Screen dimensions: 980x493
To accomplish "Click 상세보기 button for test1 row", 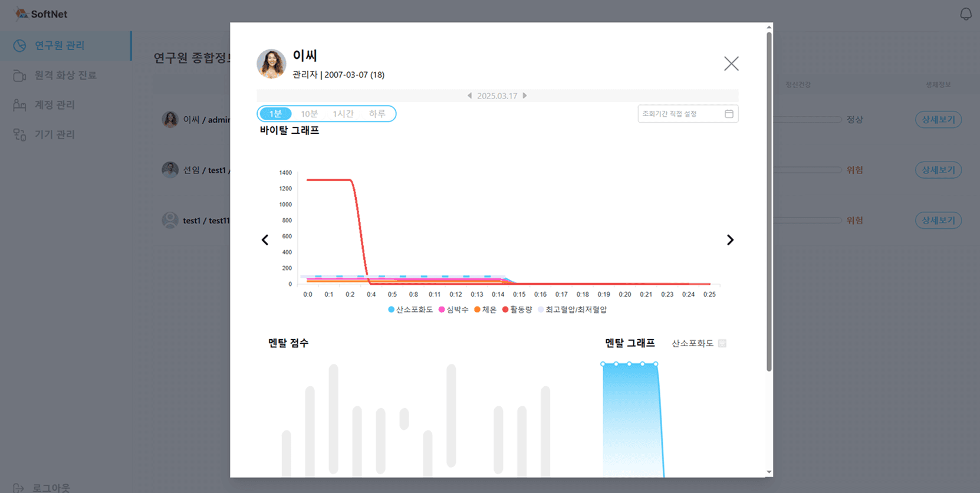I will (x=938, y=221).
